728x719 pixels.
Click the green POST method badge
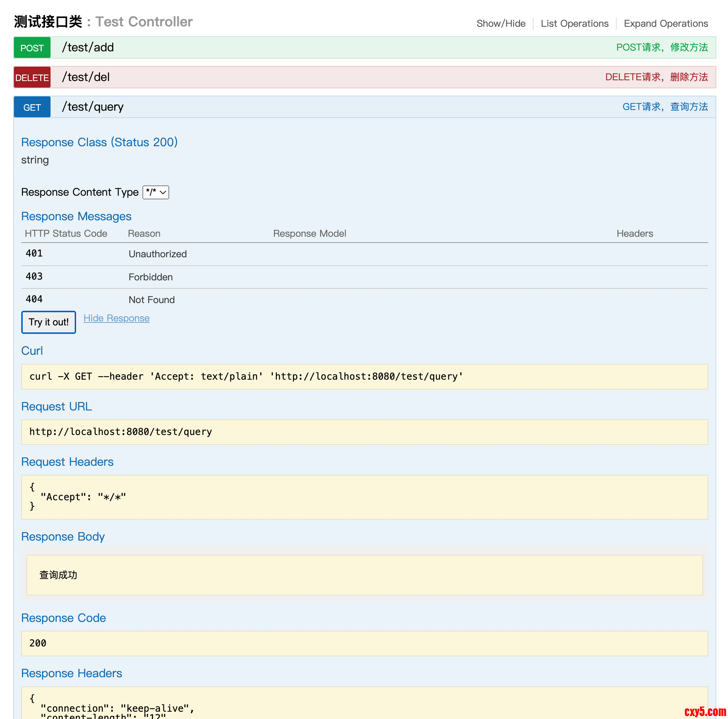click(x=32, y=48)
